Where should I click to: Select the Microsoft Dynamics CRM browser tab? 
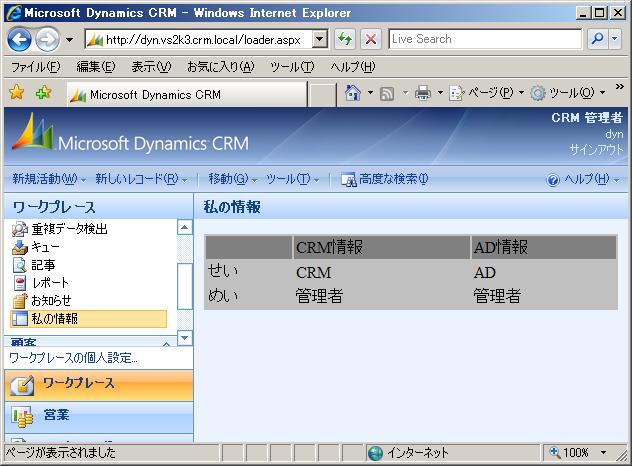click(187, 95)
